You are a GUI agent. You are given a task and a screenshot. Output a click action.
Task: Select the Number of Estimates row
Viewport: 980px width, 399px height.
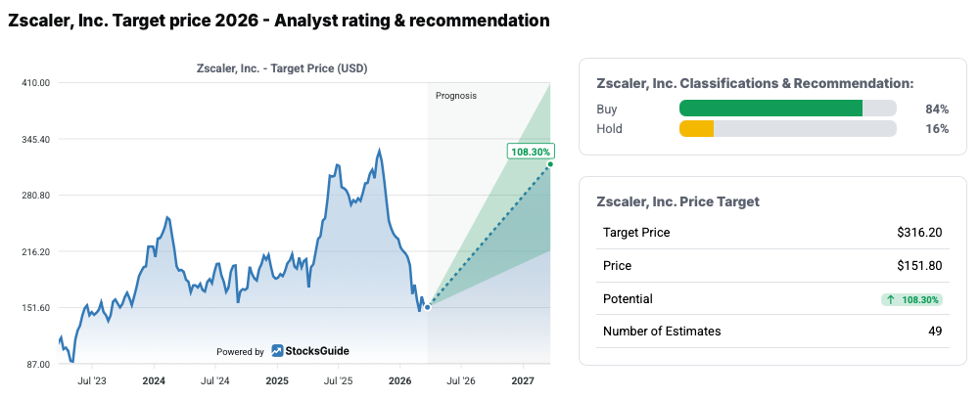click(x=771, y=332)
